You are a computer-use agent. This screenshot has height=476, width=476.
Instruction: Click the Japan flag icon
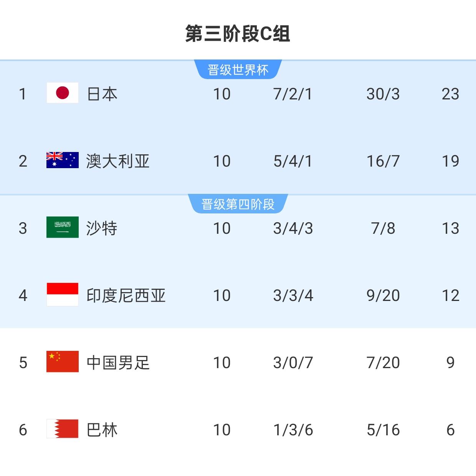click(63, 93)
